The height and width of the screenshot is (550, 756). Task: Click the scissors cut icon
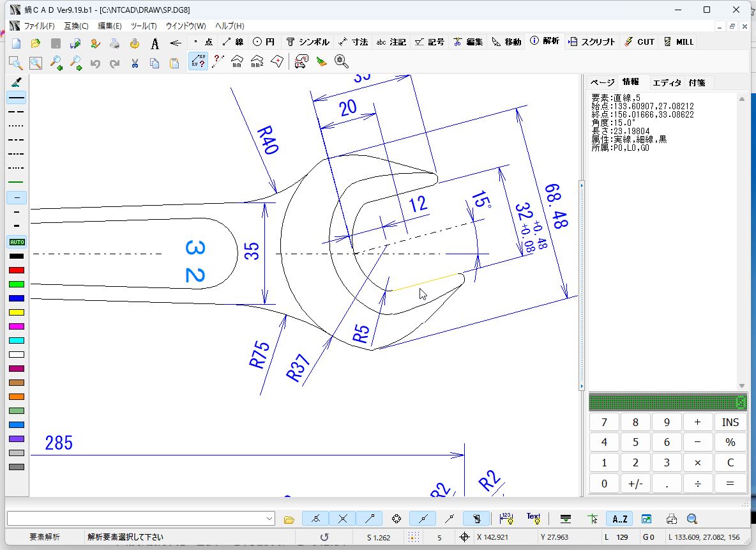135,63
